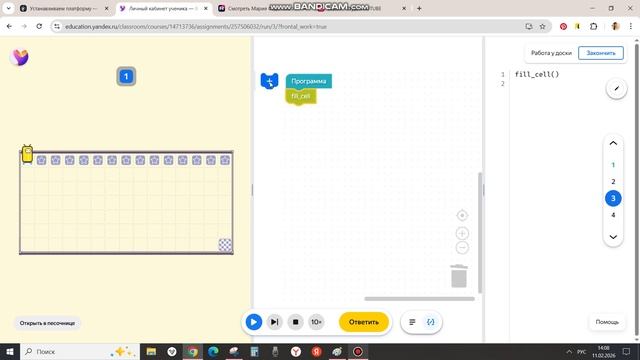Open Chrome three-dot menu
The image size is (640, 360).
(631, 26)
